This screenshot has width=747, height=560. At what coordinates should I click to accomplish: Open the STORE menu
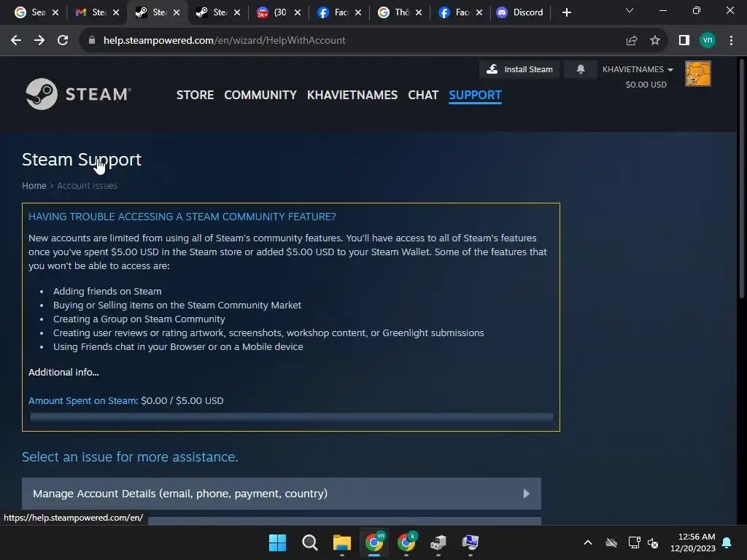(x=195, y=95)
